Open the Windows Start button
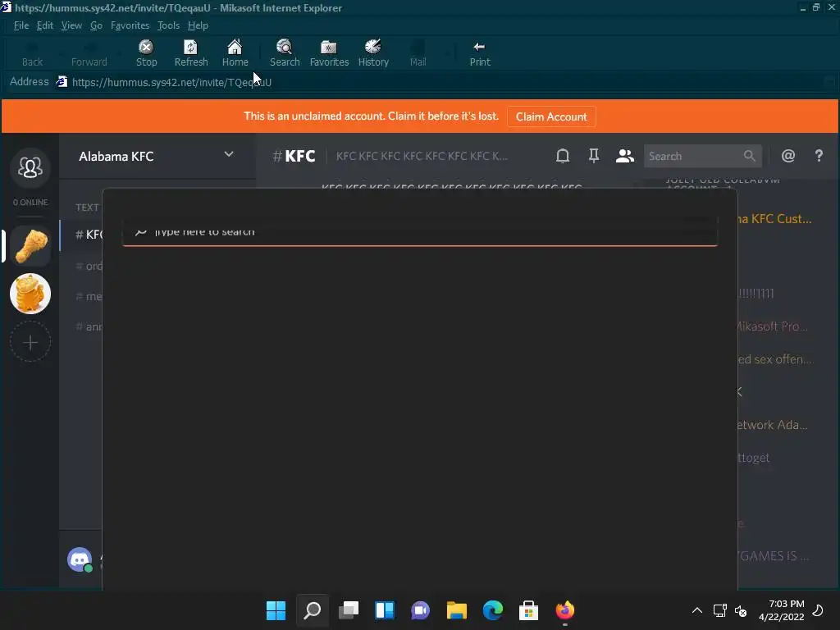 [276, 610]
